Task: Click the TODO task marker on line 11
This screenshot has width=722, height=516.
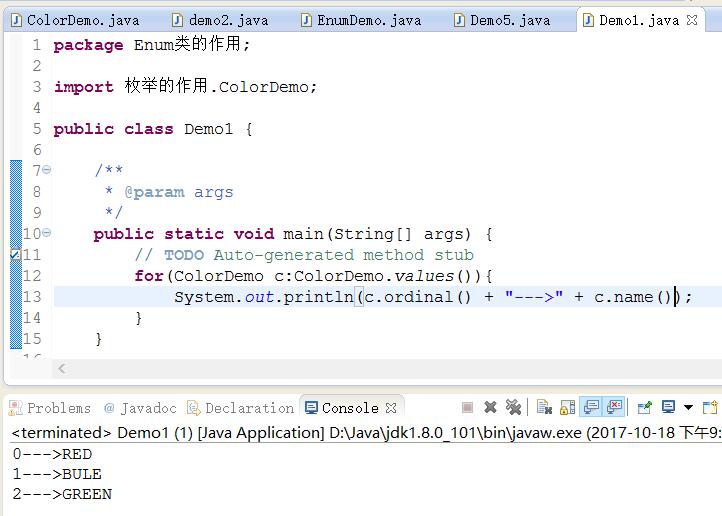Action: (x=16, y=254)
